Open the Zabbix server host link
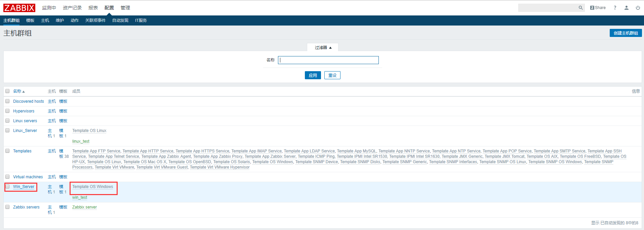 click(x=84, y=207)
